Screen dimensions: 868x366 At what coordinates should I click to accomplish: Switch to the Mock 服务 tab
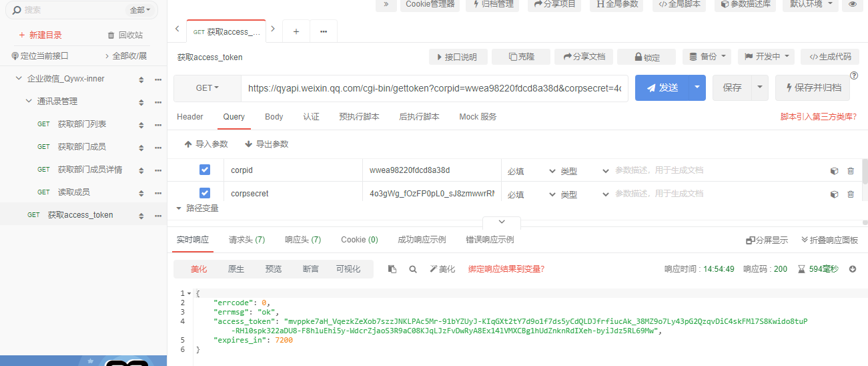[x=478, y=117]
